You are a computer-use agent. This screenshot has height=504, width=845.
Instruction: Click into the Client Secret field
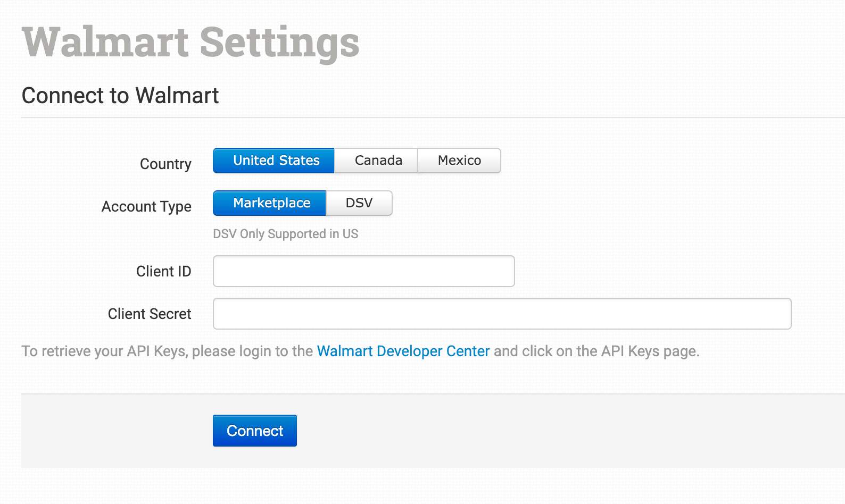coord(502,314)
